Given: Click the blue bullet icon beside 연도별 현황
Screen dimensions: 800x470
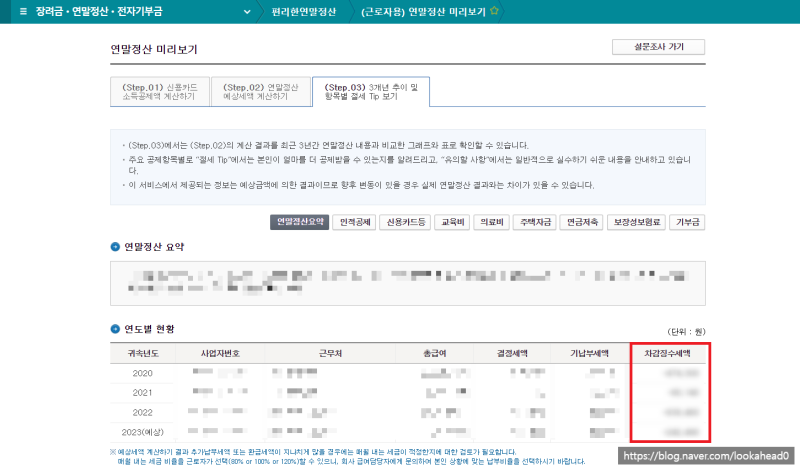Looking at the screenshot, I should point(115,329).
